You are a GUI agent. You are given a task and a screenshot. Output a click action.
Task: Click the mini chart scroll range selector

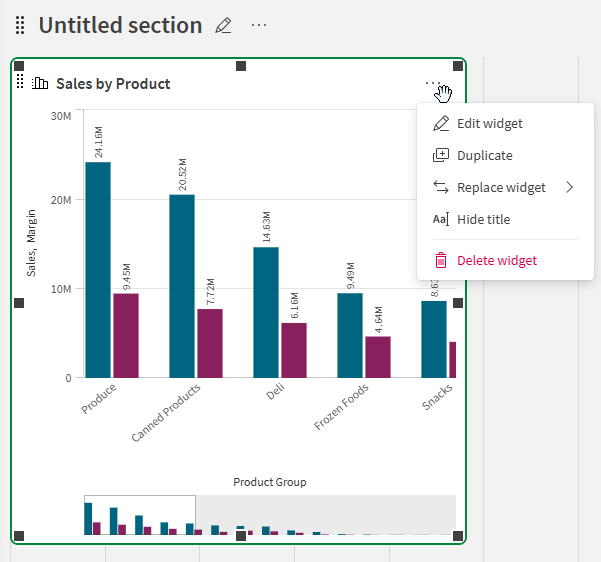coord(140,515)
